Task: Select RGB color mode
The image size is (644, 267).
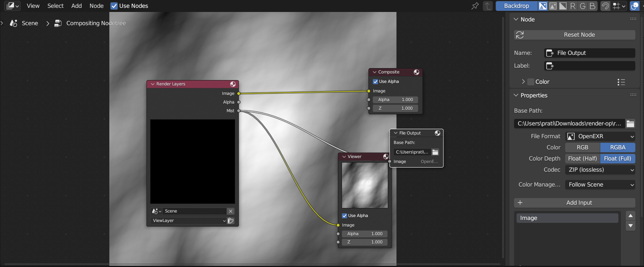Action: [582, 147]
